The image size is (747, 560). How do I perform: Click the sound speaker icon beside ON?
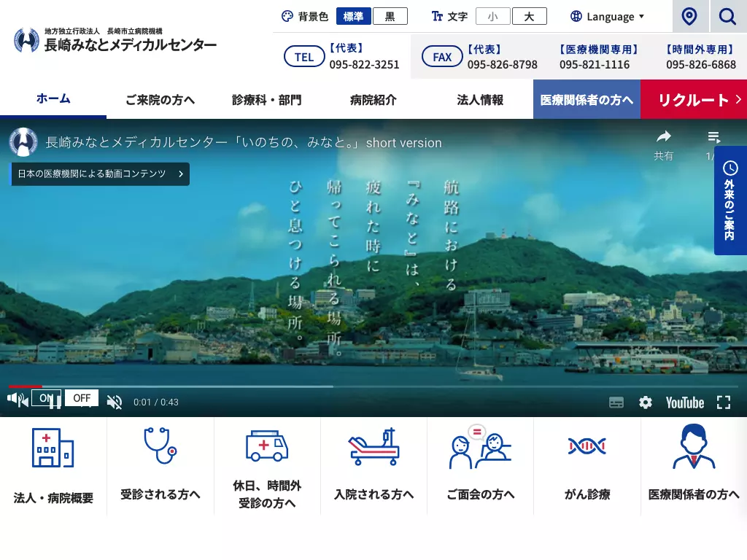(18, 400)
